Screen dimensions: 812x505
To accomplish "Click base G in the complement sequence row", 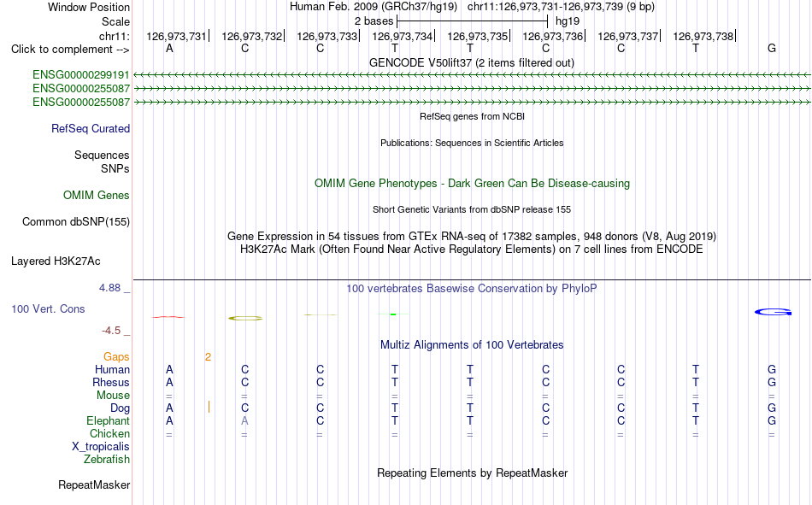I will (x=772, y=49).
